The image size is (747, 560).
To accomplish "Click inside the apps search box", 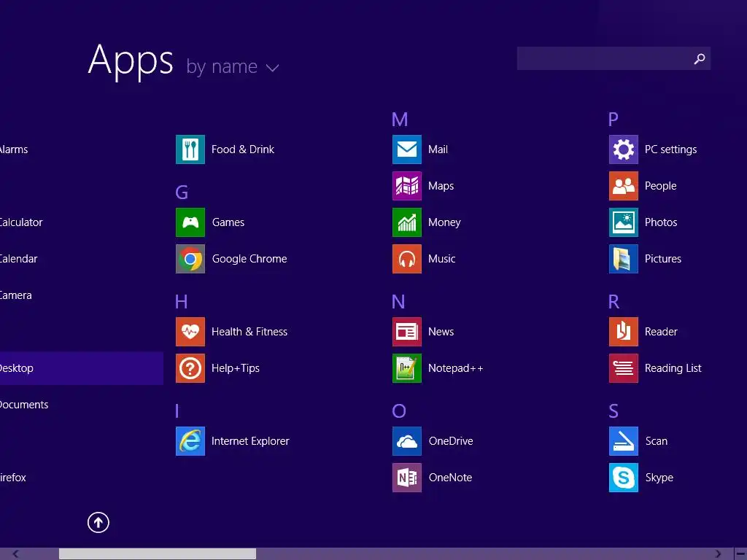I will click(x=614, y=58).
